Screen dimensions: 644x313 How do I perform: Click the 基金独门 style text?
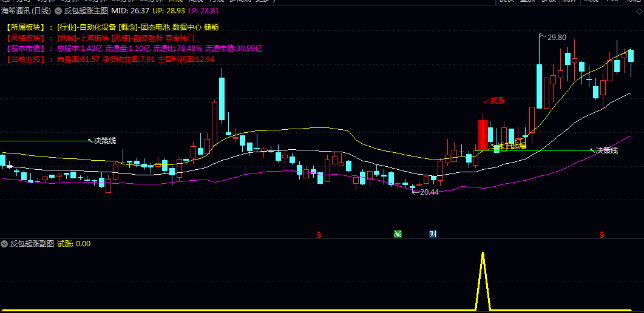(180, 38)
